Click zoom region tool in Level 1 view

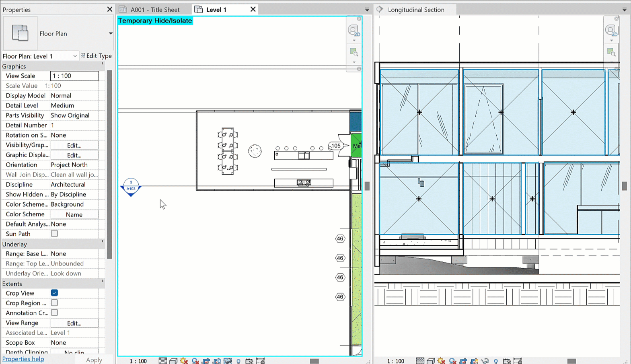coord(354,52)
